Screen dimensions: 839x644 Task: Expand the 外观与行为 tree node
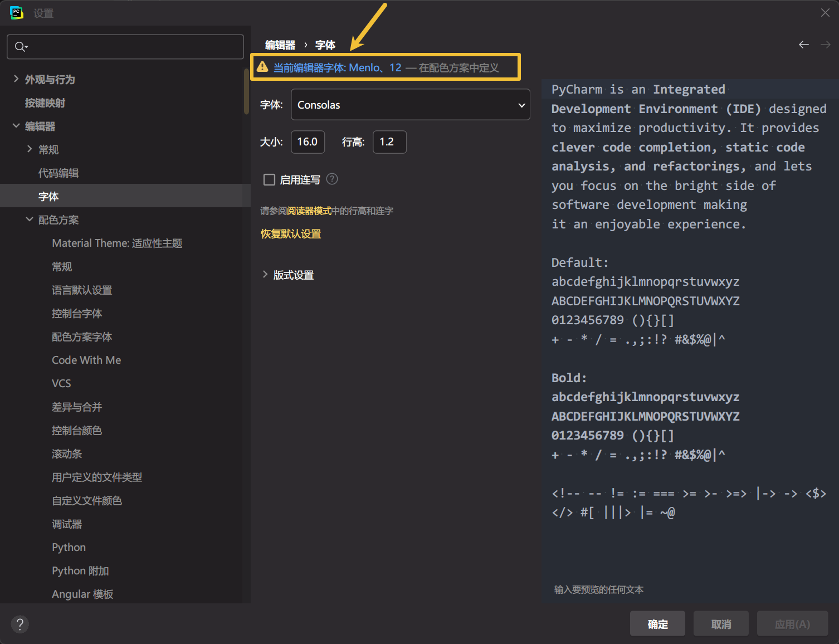(16, 79)
